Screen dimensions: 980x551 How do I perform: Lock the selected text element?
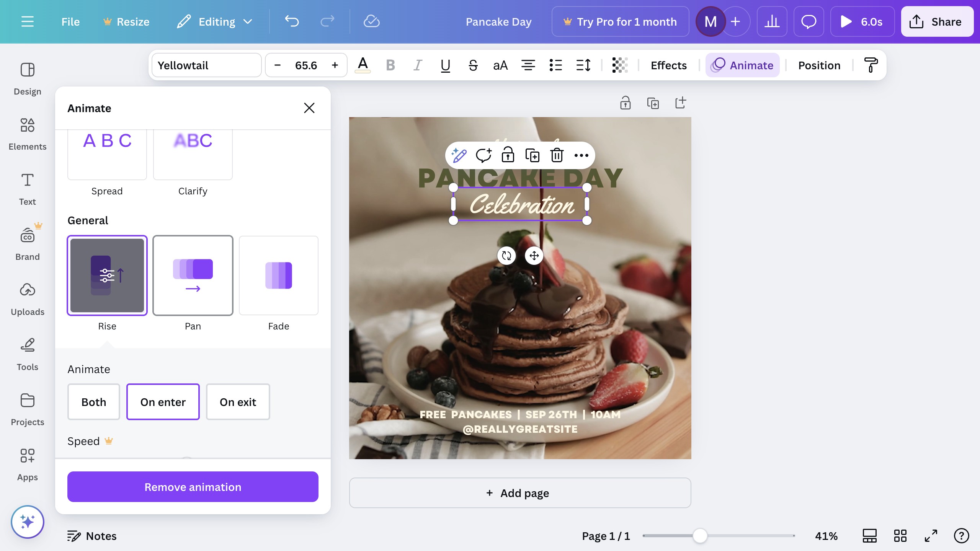pyautogui.click(x=508, y=155)
